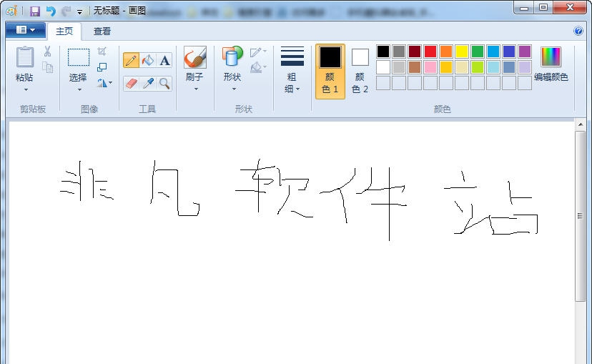Pick the lavender color swatch
The height and width of the screenshot is (364, 592).
525,67
